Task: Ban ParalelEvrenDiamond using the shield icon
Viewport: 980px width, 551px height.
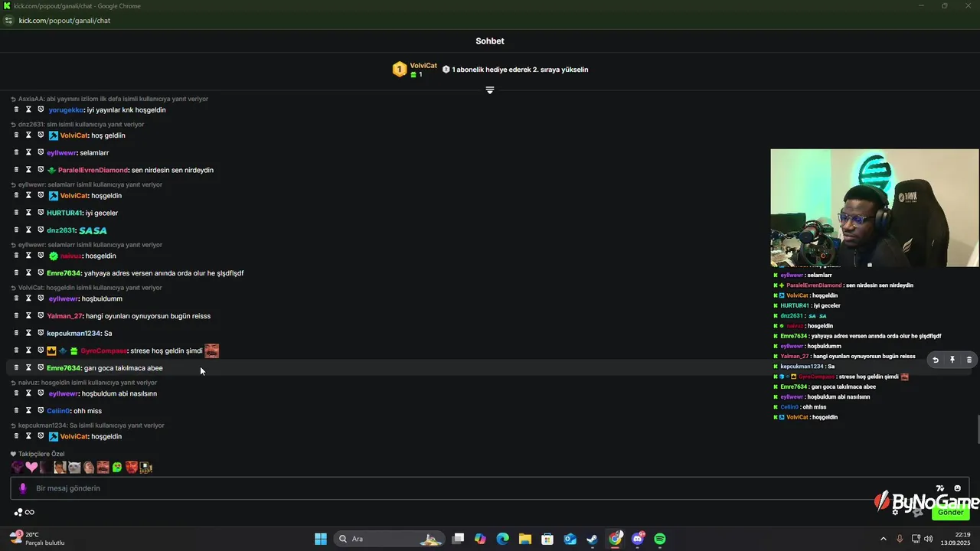Action: pyautogui.click(x=41, y=170)
